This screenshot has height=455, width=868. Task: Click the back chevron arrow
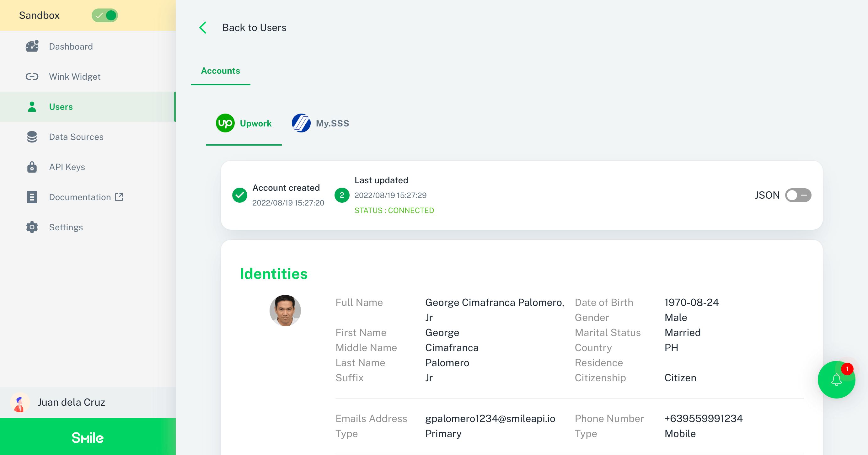[203, 28]
